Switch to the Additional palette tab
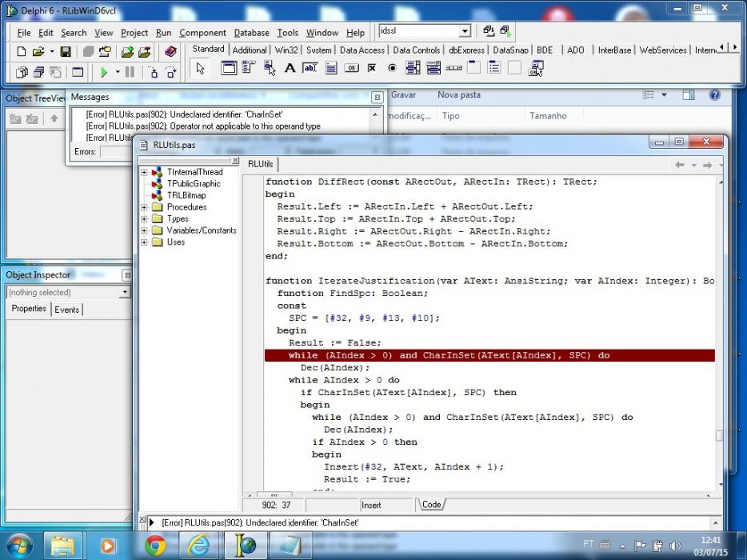This screenshot has width=747, height=560. (250, 50)
